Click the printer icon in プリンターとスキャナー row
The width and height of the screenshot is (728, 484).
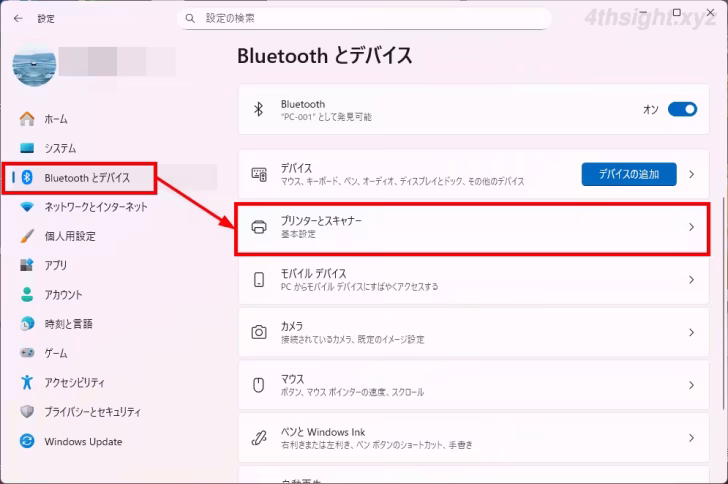coord(259,227)
